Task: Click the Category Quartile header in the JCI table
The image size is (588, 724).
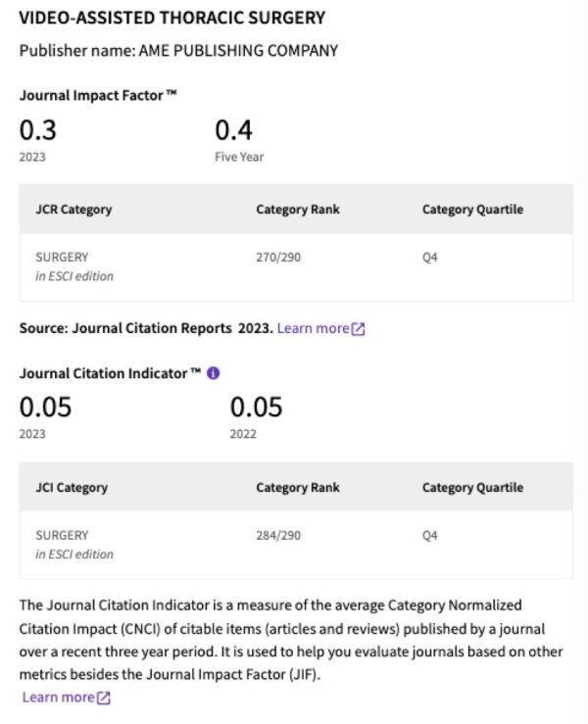Action: point(472,488)
